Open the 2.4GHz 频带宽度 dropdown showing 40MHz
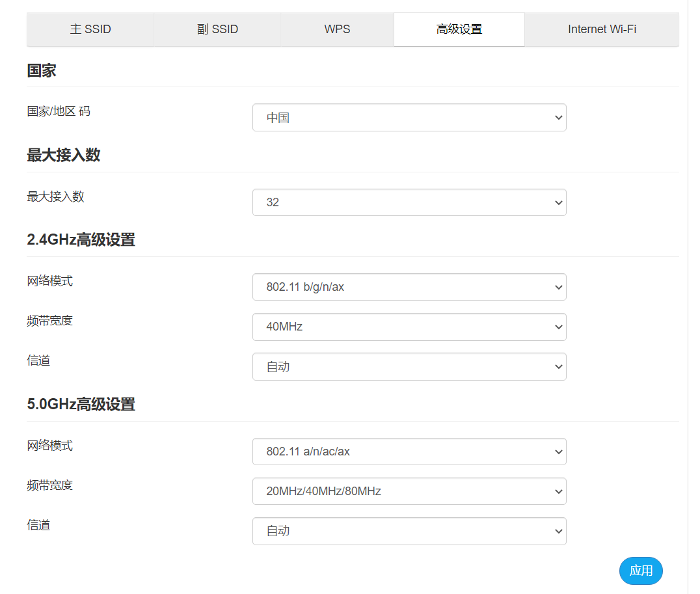The height and width of the screenshot is (594, 700). [x=409, y=327]
